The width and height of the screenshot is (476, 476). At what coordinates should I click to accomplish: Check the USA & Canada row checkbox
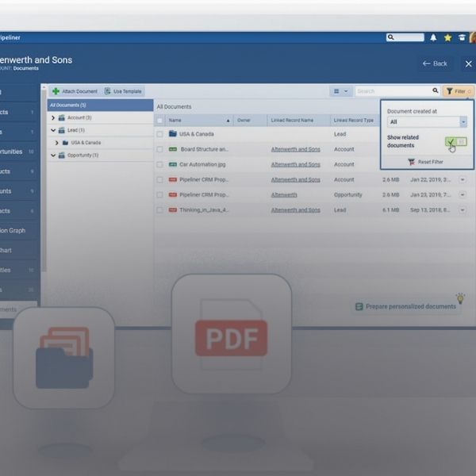pos(159,134)
